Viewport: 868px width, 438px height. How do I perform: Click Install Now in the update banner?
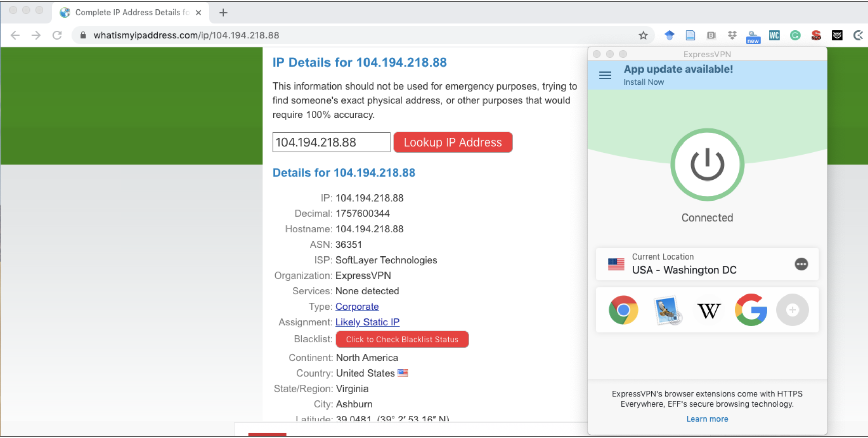pyautogui.click(x=644, y=82)
